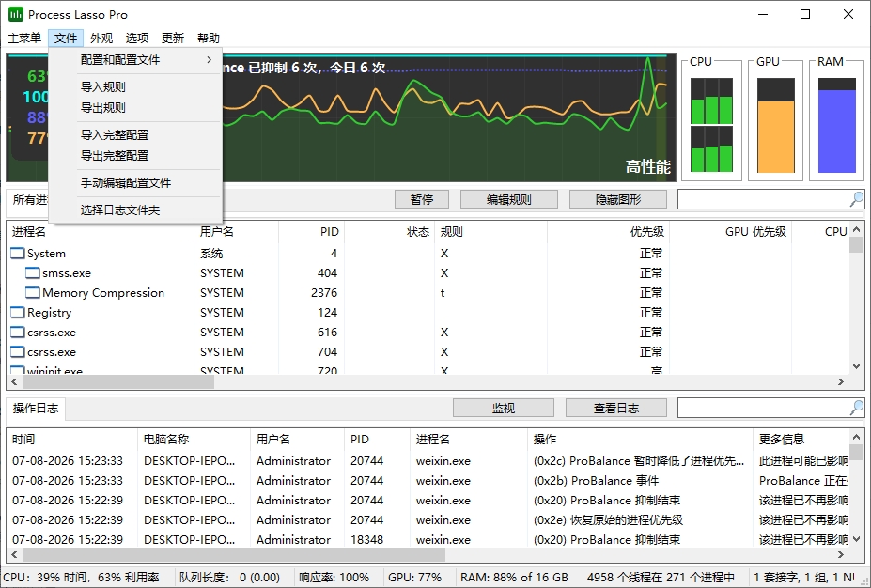Screen dimensions: 871x588
Task: Open the 帮助 menu
Action: coord(209,38)
